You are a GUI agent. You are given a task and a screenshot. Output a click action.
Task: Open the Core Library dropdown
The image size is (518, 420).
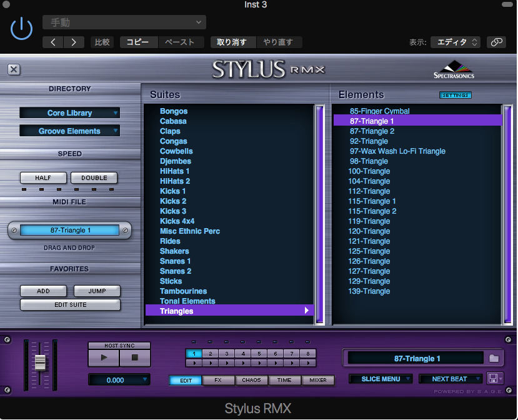(69, 112)
